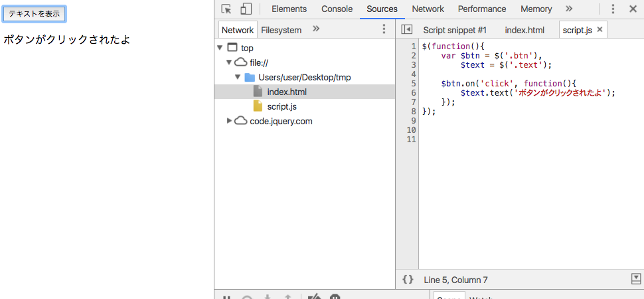This screenshot has height=299, width=644.
Task: Collapse the file:// tree node
Action: [229, 62]
